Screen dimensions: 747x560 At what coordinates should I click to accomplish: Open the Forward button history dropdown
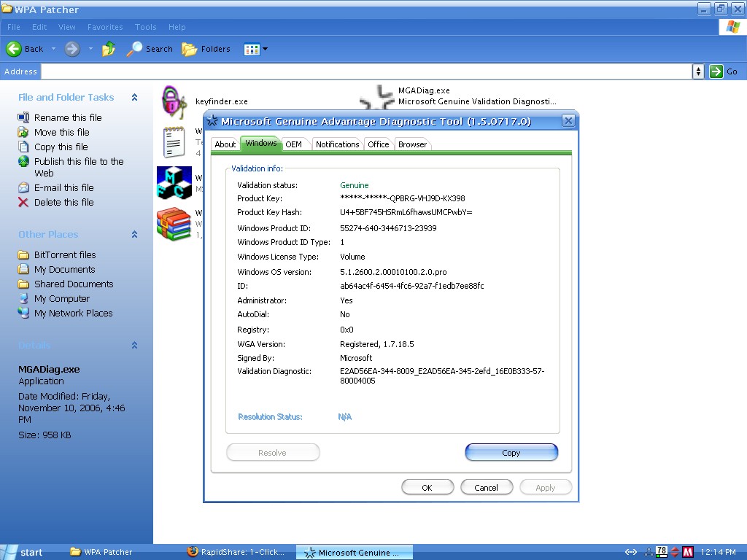click(90, 49)
